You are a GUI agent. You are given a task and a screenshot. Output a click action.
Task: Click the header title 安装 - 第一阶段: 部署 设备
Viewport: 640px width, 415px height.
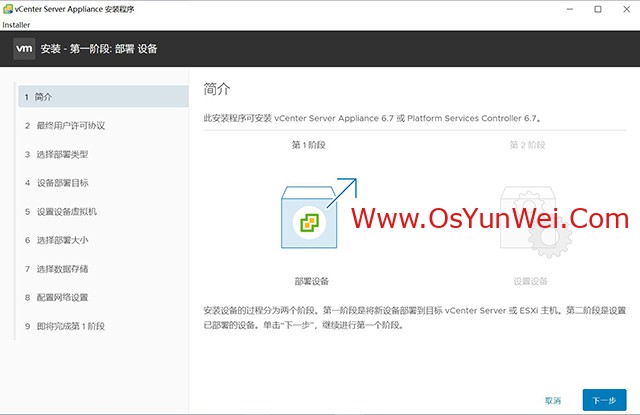99,49
